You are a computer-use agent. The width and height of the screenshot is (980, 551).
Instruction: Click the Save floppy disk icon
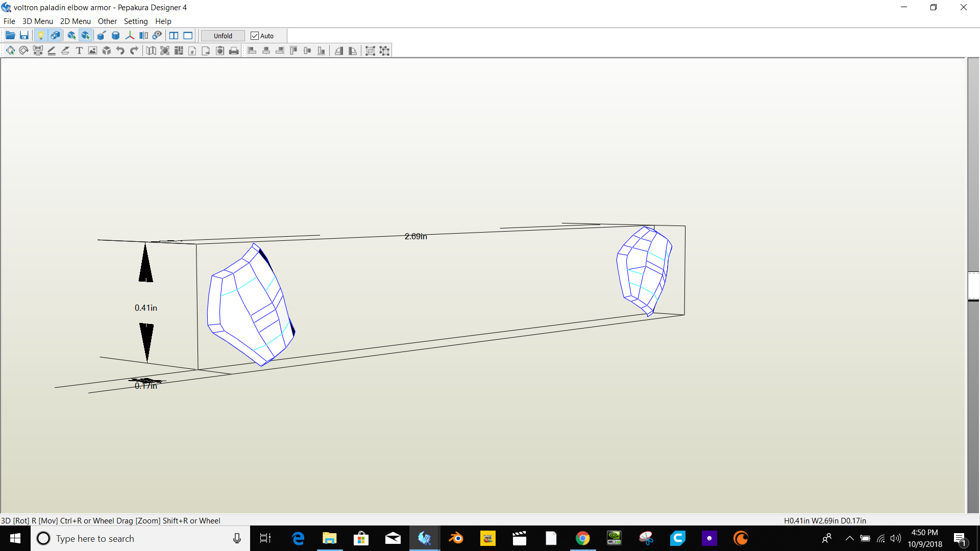point(24,36)
